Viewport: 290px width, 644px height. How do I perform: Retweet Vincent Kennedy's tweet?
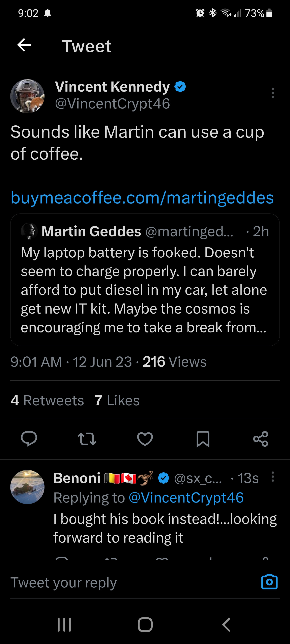tap(87, 439)
